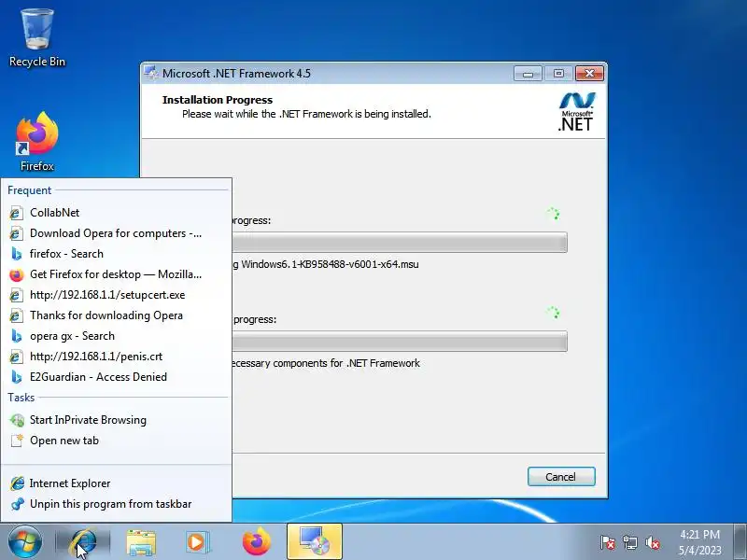This screenshot has height=560, width=747.
Task: Open the Action Center flag icon
Action: (608, 542)
